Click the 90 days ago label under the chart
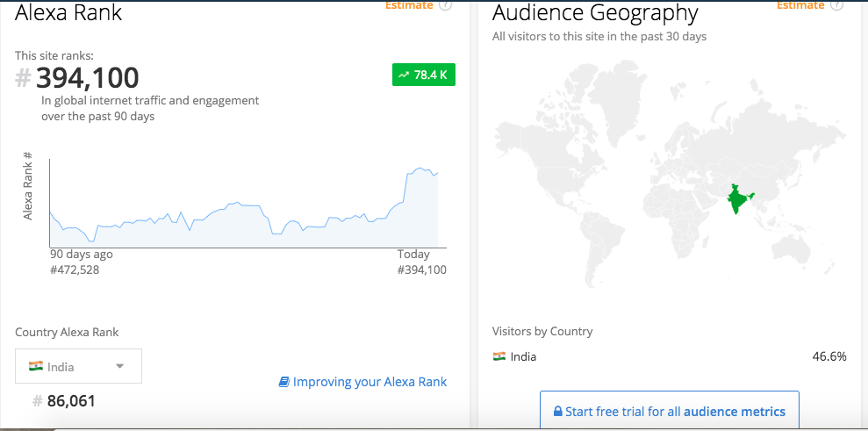868x431 pixels. click(82, 255)
